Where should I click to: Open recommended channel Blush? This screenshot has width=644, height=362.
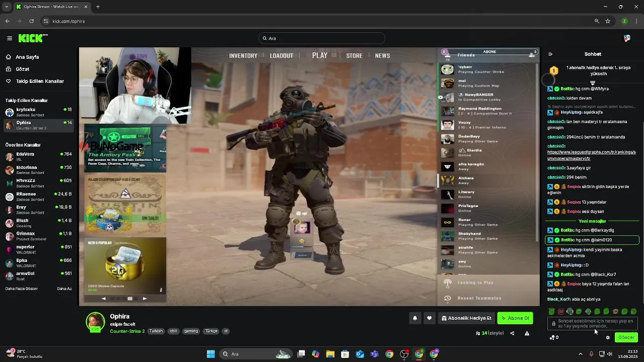tap(38, 223)
